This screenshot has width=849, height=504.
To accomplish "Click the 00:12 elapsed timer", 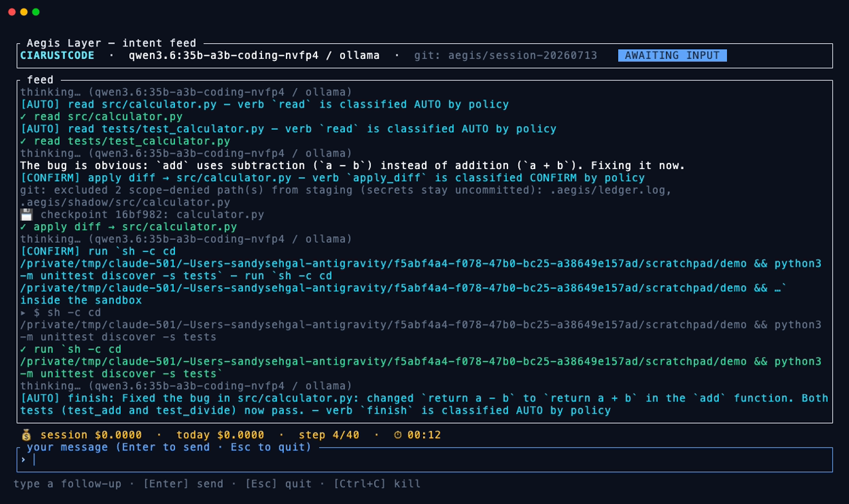I will (x=424, y=435).
